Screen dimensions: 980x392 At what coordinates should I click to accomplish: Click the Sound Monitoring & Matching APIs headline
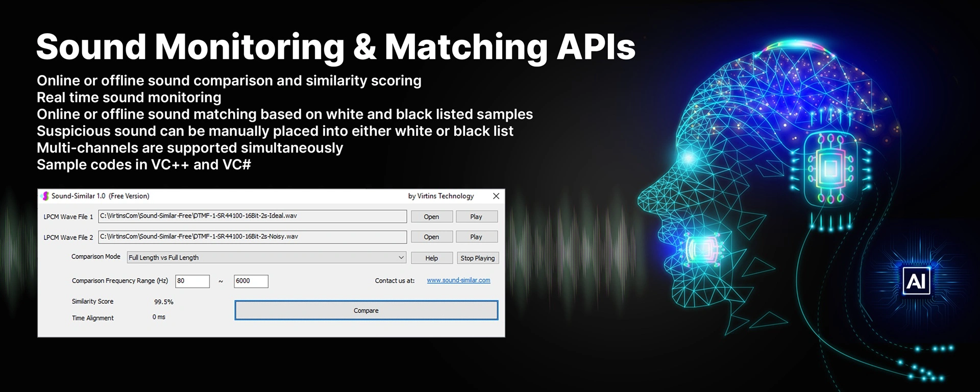click(335, 47)
